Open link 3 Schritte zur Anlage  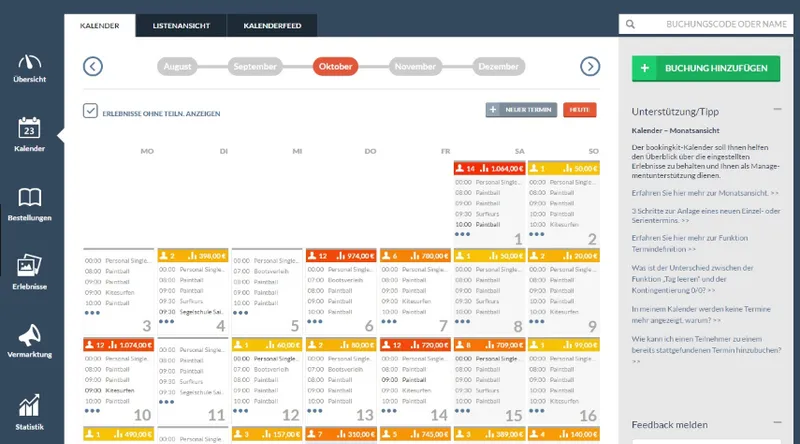pos(706,215)
